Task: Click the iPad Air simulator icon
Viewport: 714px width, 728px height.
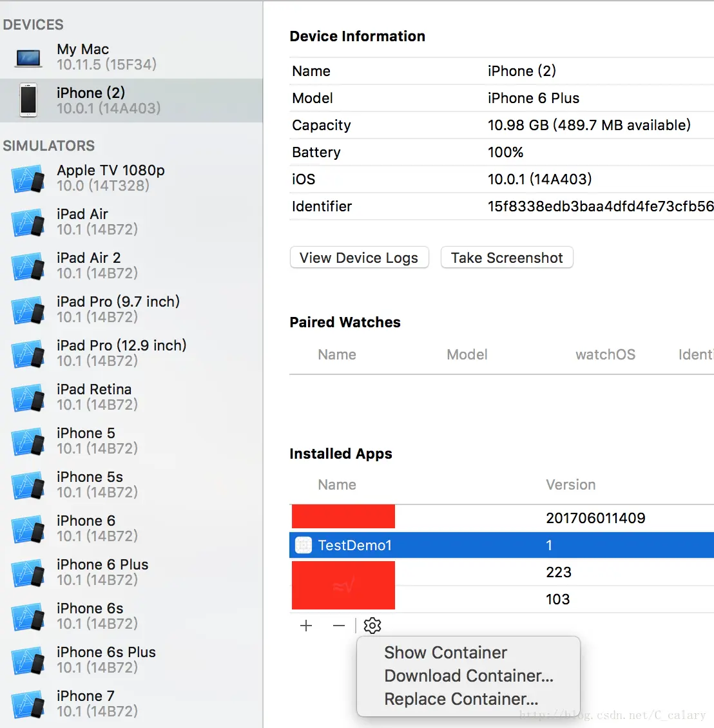Action: pyautogui.click(x=28, y=222)
